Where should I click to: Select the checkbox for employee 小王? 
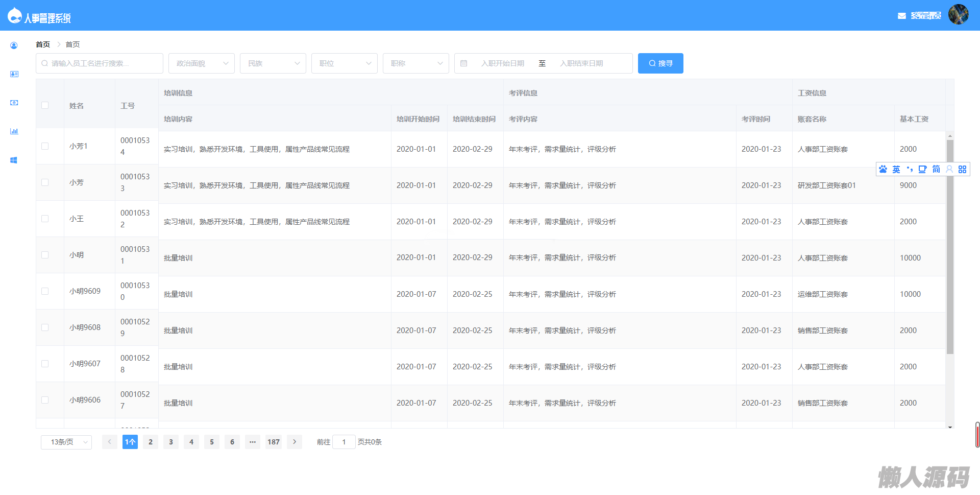[45, 219]
